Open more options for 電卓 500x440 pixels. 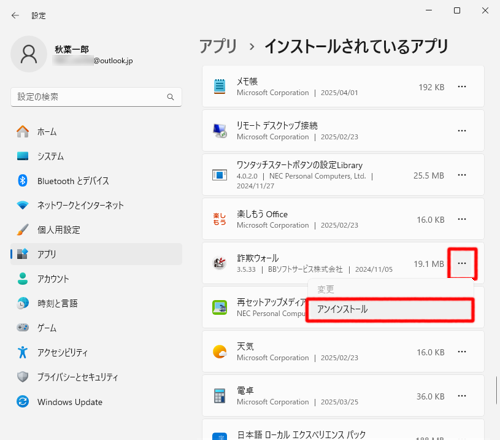point(462,396)
